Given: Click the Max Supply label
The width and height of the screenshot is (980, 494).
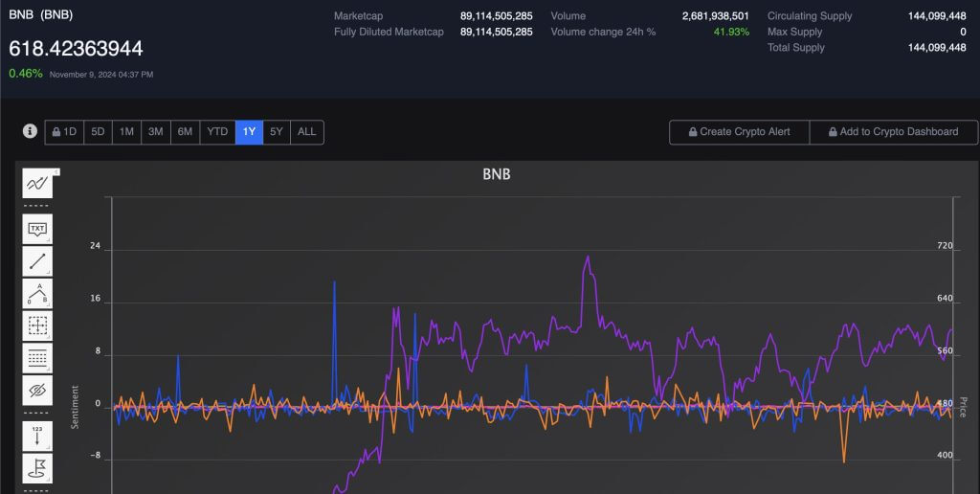Looking at the screenshot, I should pyautogui.click(x=794, y=32).
